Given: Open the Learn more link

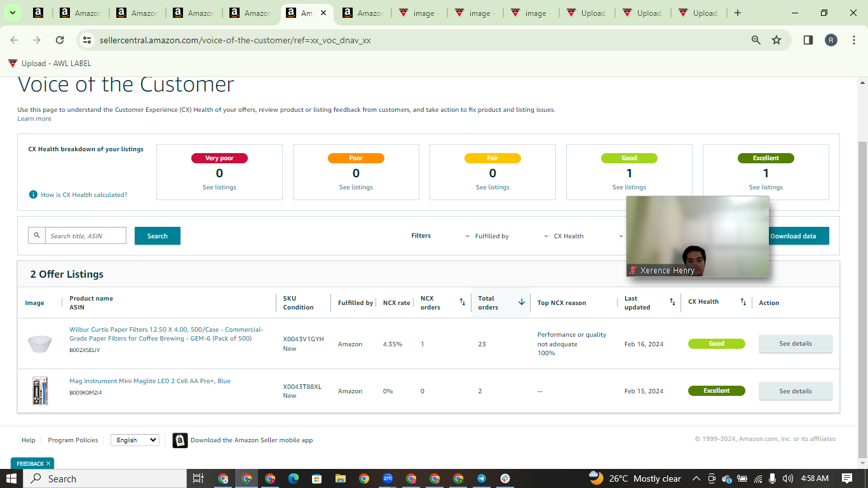Looking at the screenshot, I should pos(34,119).
